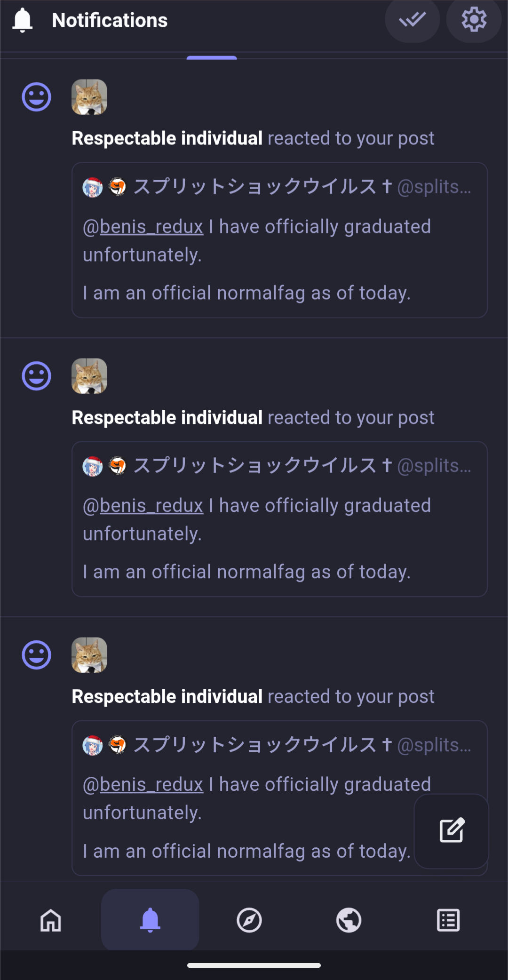Tap Santa-hat avatar in second quoted post
The width and height of the screenshot is (508, 980).
[x=93, y=466]
